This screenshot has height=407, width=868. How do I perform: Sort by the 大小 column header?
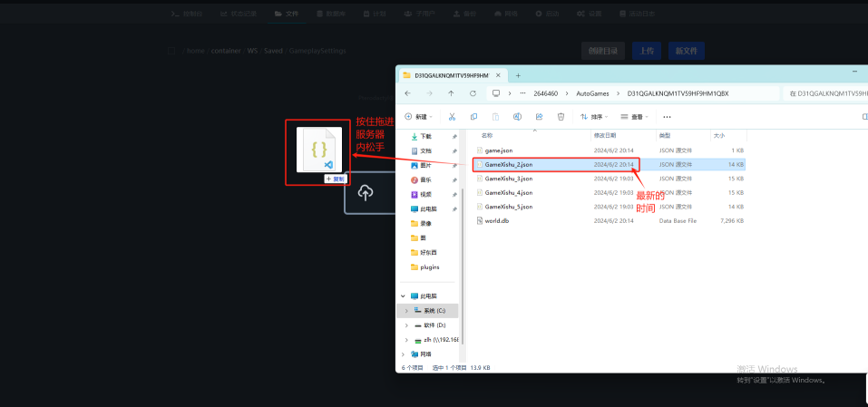point(719,135)
